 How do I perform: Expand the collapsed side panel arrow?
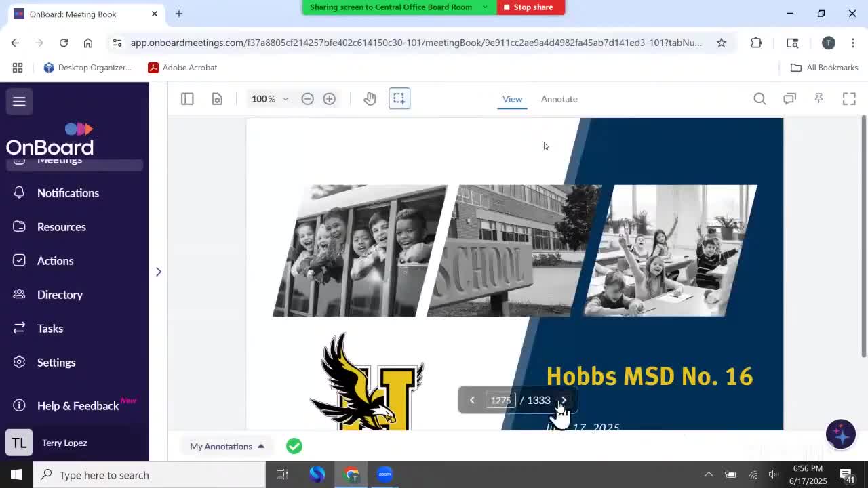[x=159, y=272]
